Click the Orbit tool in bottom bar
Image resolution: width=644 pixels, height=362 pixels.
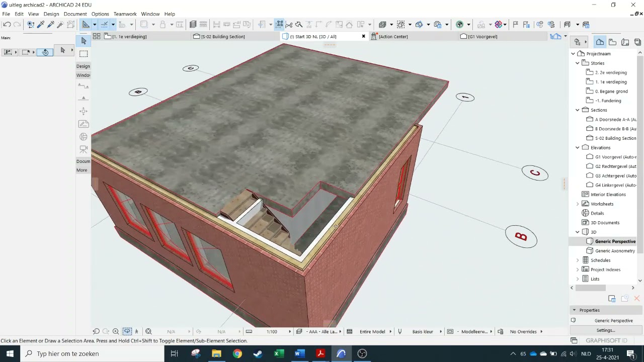point(127,331)
